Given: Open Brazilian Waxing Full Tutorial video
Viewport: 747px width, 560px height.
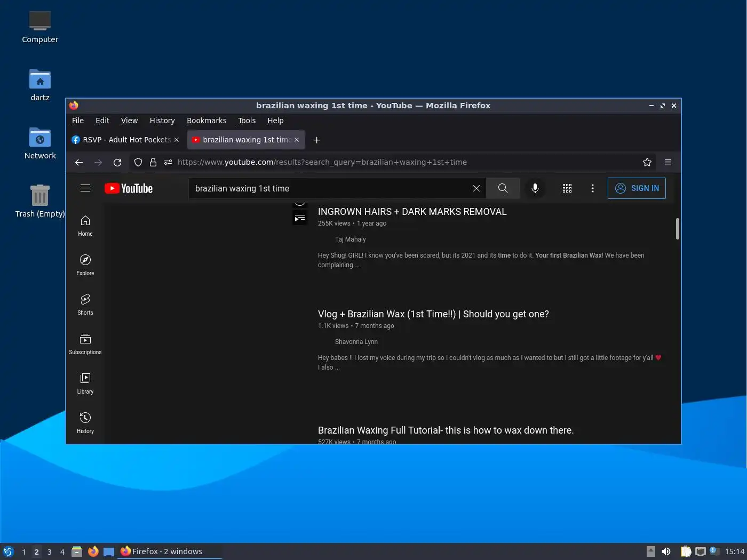Looking at the screenshot, I should tap(446, 430).
